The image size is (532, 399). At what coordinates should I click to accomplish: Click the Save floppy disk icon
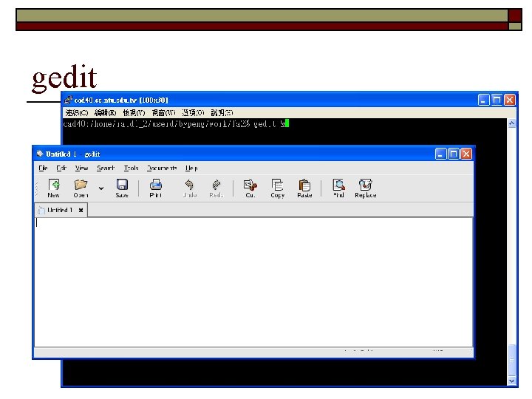(x=122, y=185)
